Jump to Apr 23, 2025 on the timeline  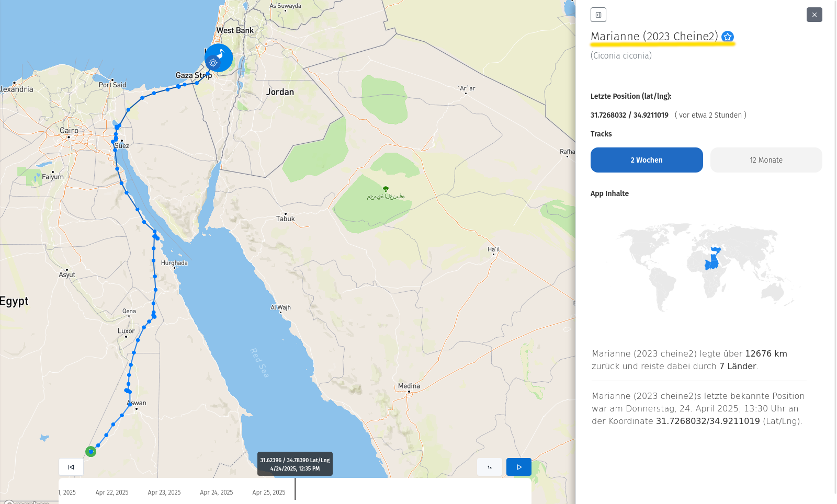[x=164, y=492]
